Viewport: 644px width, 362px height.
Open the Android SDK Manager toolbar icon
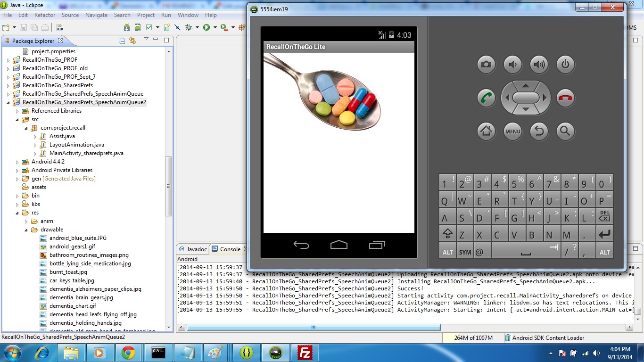(127, 27)
